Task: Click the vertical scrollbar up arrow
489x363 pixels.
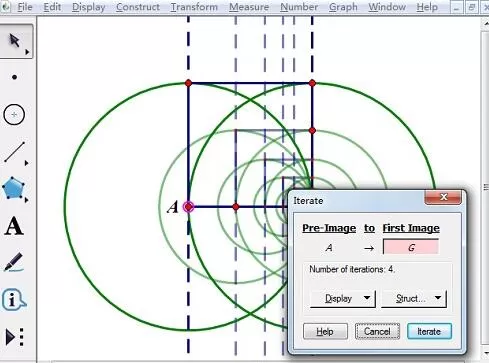Action: 486,24
